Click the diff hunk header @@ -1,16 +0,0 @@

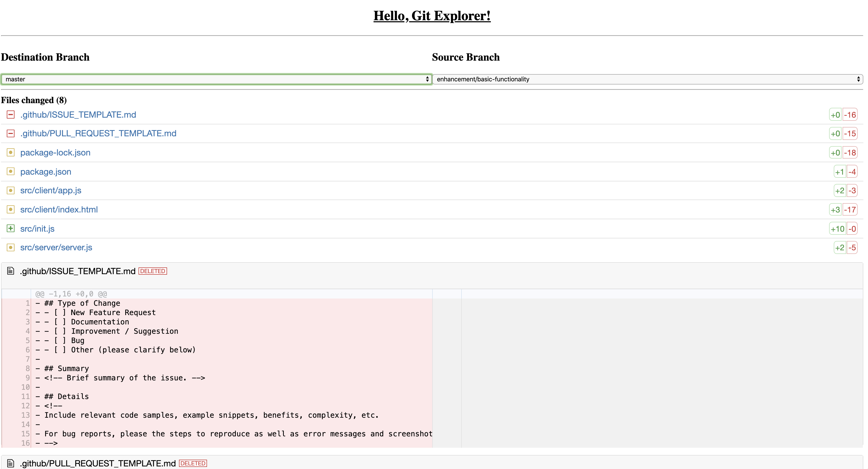71,294
